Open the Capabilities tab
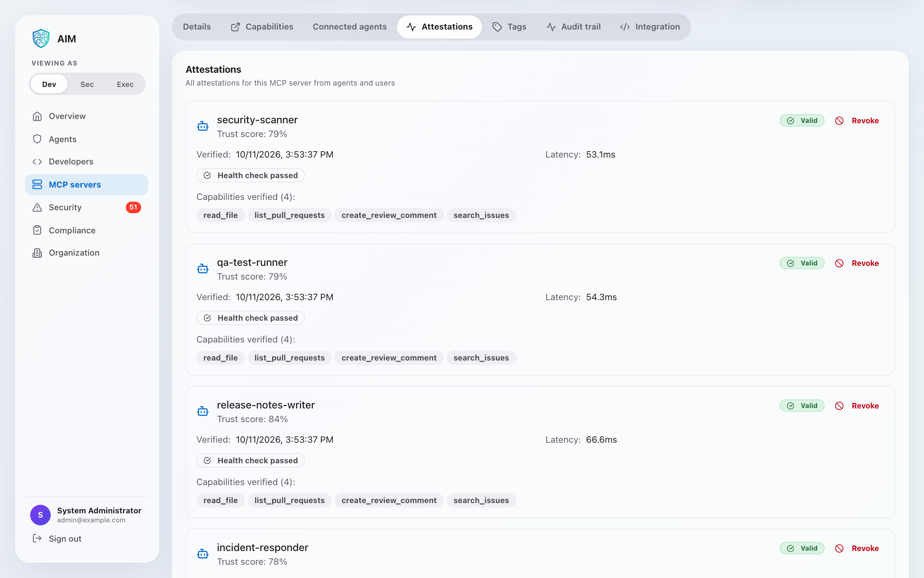The image size is (924, 578). click(x=262, y=27)
